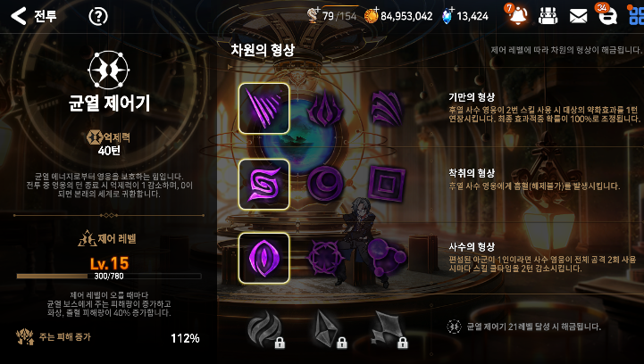Tap the locked four-point star form icon
The width and height of the screenshot is (644, 364).
389,329
